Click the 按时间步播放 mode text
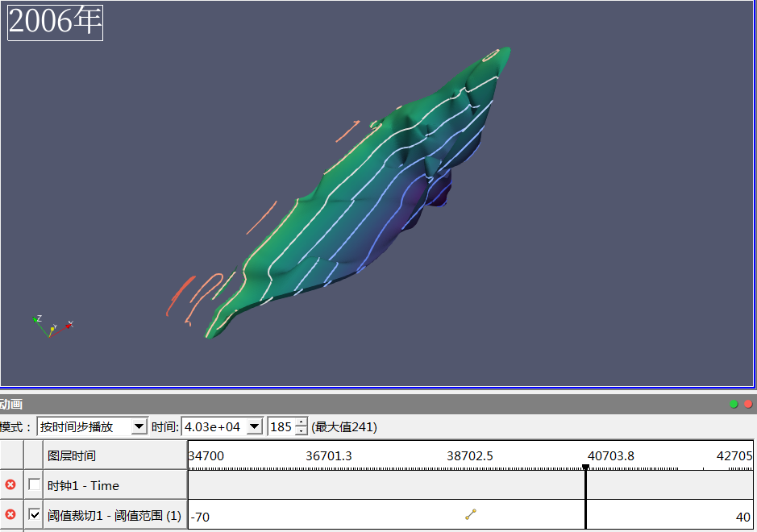Image resolution: width=757 pixels, height=532 pixels. [77, 426]
